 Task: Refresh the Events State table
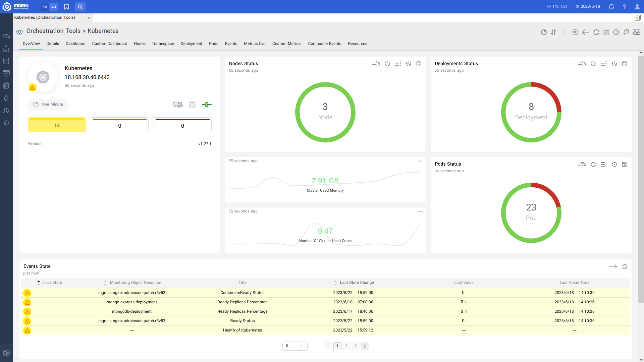point(625,267)
